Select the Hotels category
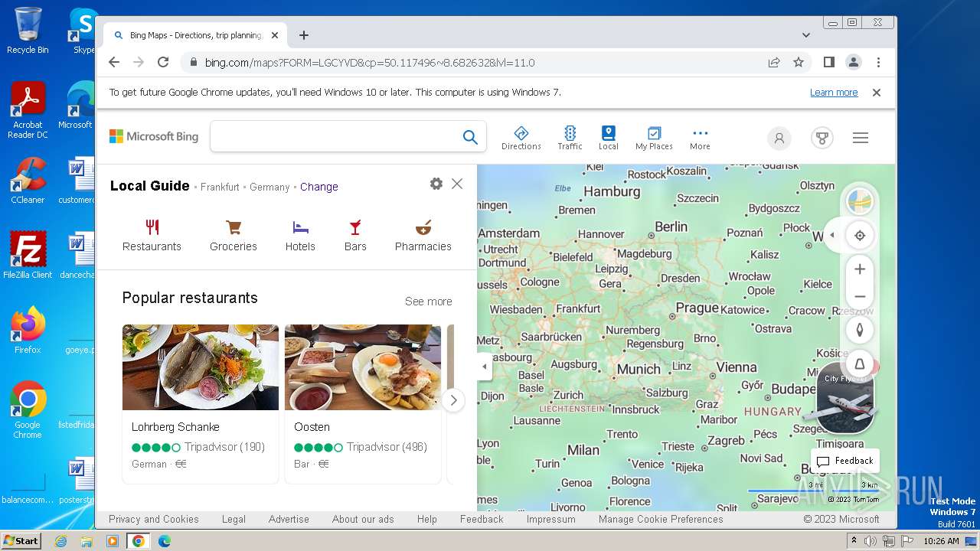 300,236
